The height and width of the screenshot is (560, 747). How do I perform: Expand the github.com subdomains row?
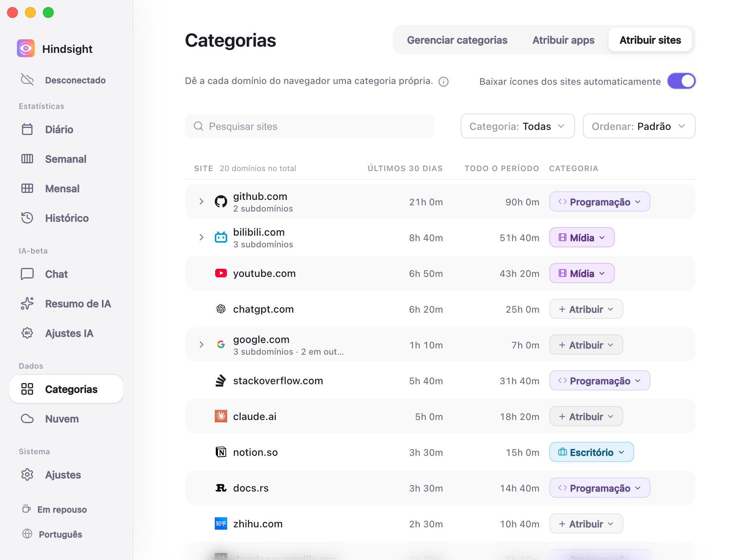(202, 201)
